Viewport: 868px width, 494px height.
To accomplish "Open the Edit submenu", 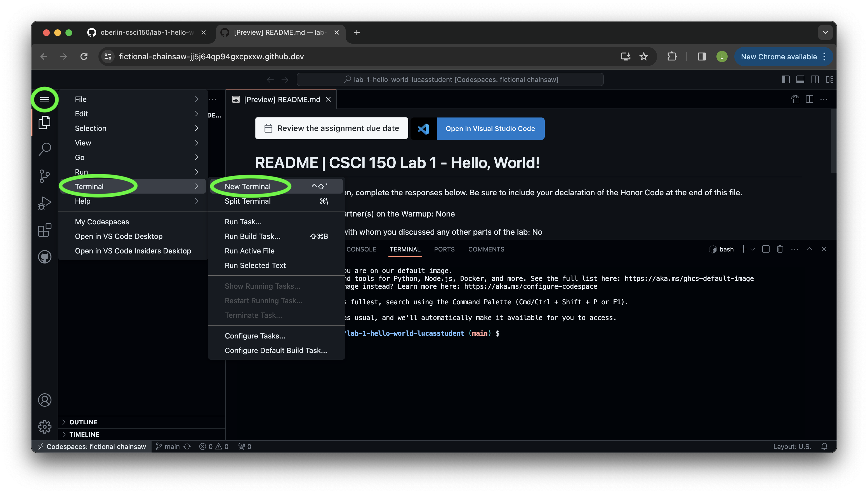I will 133,114.
